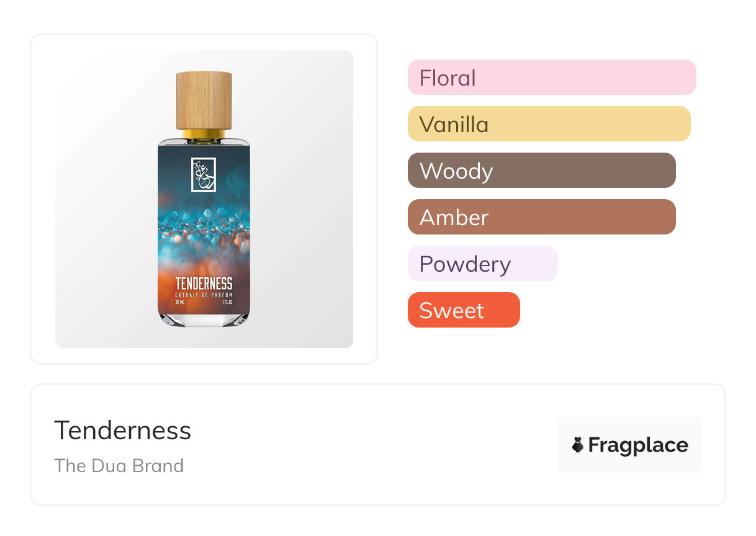Click the 30 ML marking on the bottle
Viewport: 756px width, 536px height.
pos(181,302)
